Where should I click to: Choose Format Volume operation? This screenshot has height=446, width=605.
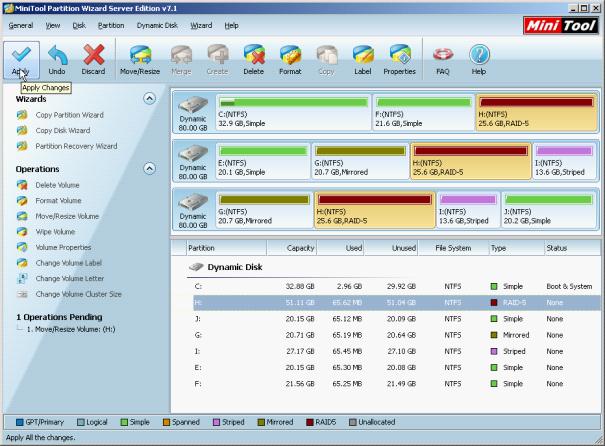tap(58, 201)
